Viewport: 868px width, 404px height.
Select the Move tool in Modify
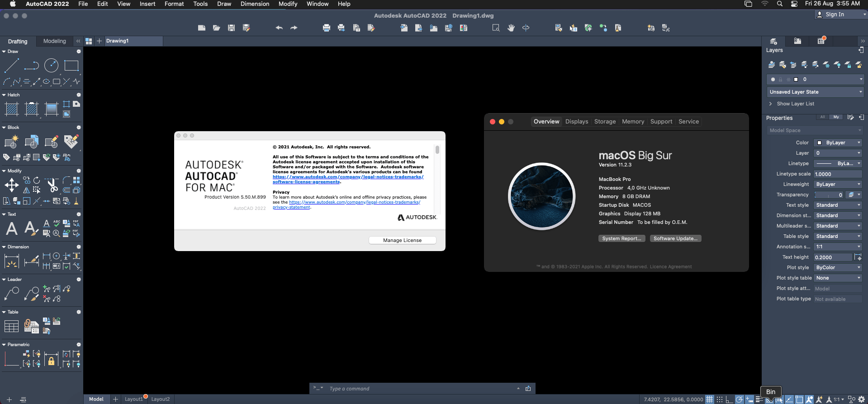(x=11, y=185)
